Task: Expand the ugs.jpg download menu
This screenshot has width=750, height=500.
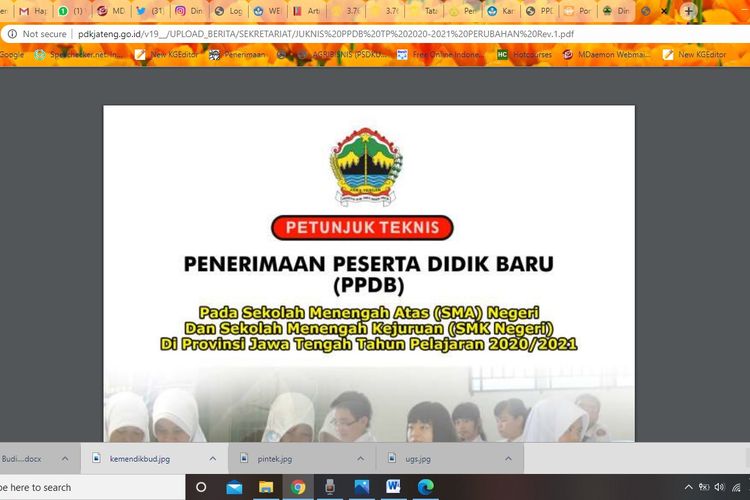Action: [510, 458]
